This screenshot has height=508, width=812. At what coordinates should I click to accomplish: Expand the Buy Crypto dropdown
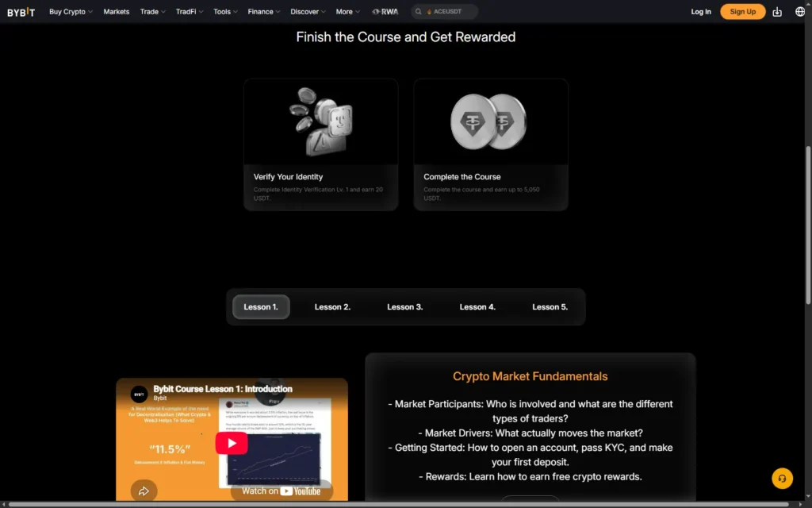pos(71,11)
